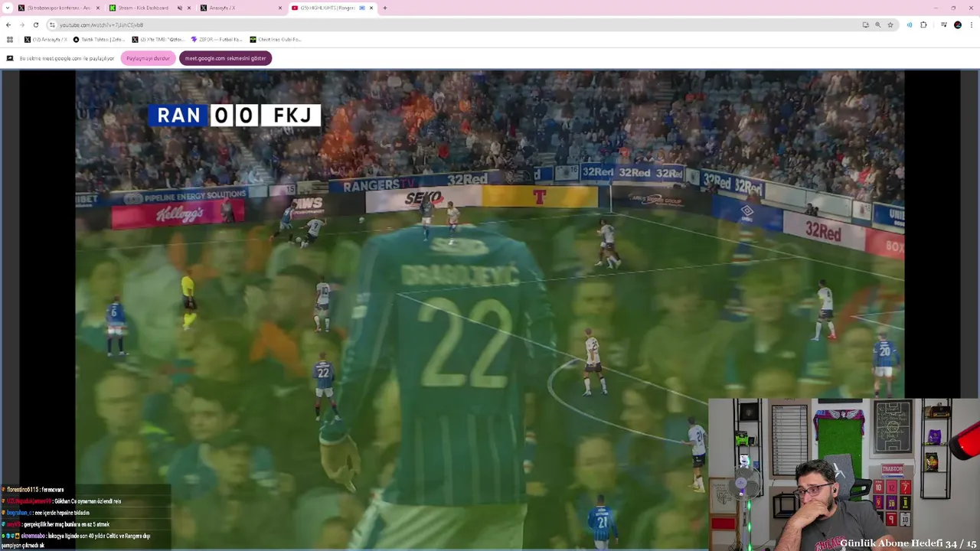The width and height of the screenshot is (980, 551).
Task: Open a new browser tab
Action: pyautogui.click(x=384, y=8)
